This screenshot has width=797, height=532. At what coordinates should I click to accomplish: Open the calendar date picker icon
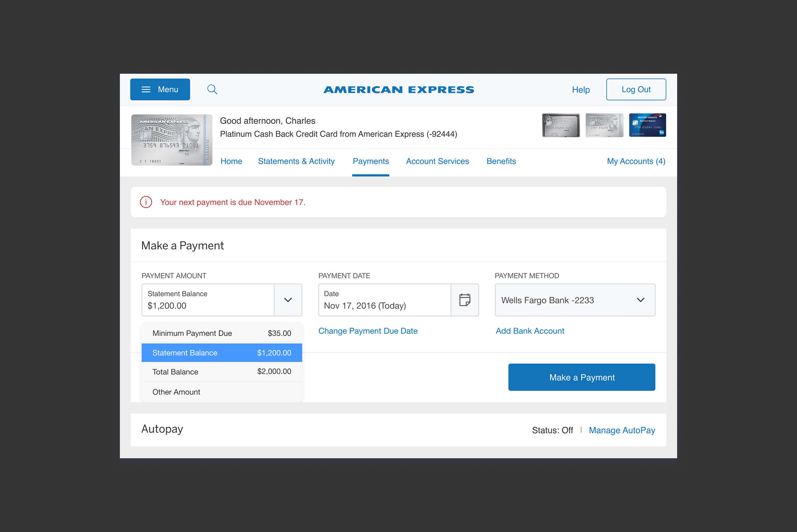464,300
